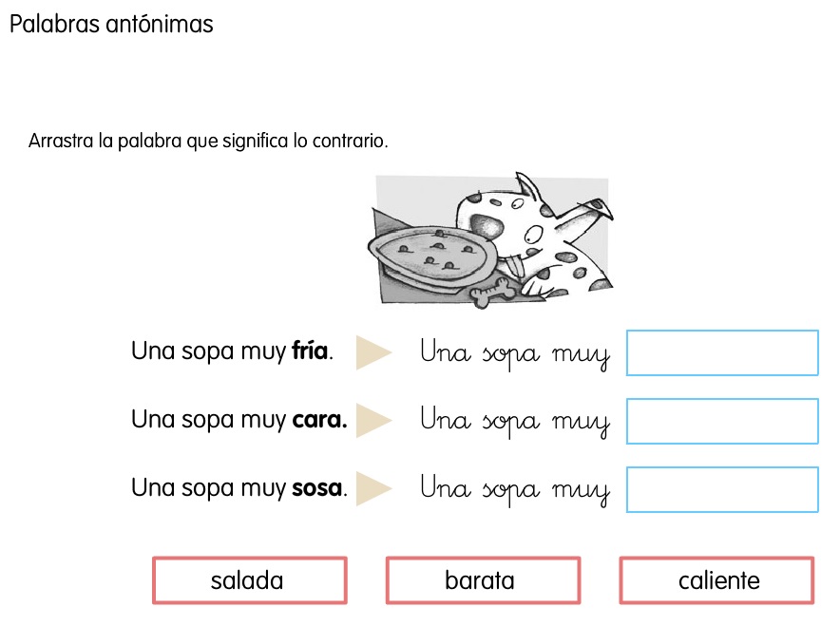Click the first cursive 'Una sopa muy' text
The height and width of the screenshot is (626, 840).
pos(515,354)
